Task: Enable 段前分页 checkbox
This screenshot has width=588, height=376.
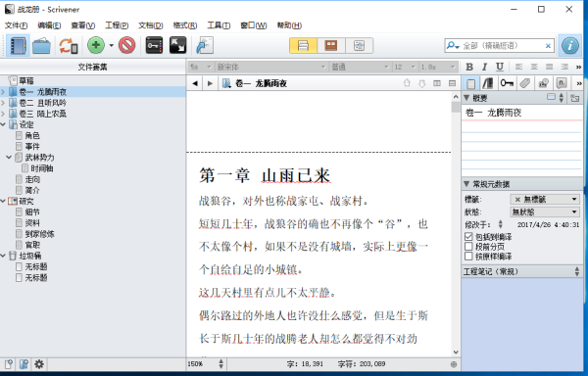Action: (x=468, y=247)
